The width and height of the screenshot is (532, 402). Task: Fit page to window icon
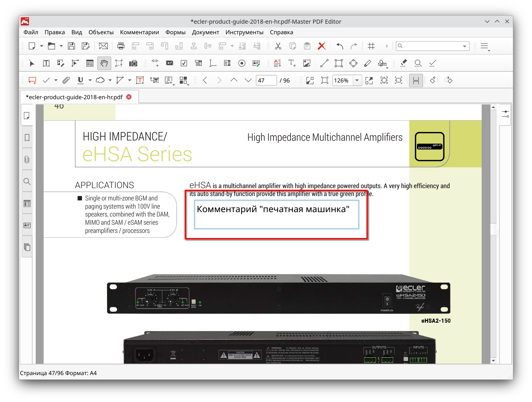[325, 80]
